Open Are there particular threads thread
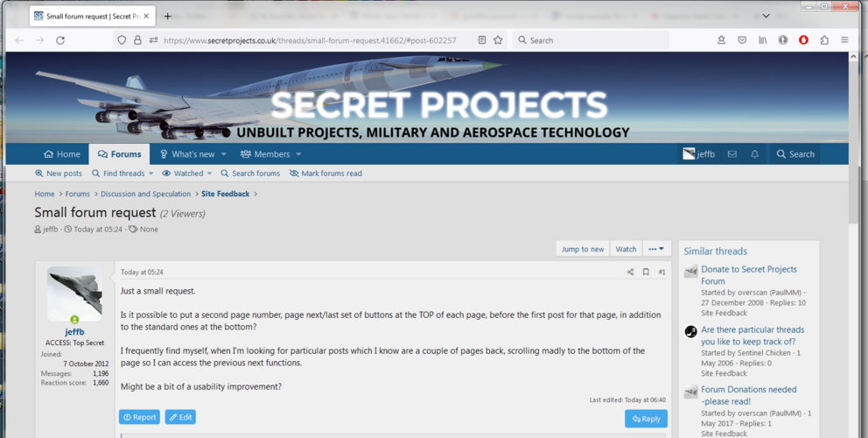Viewport: 868px width, 438px height. [x=752, y=336]
